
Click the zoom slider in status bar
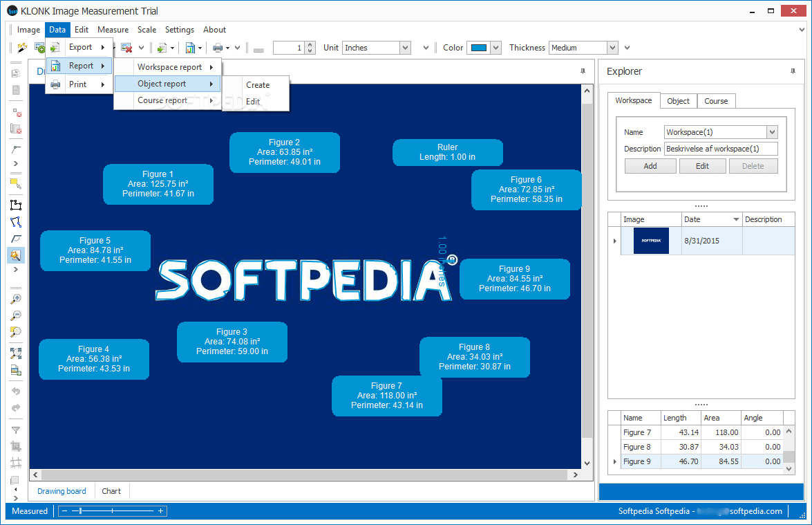pos(113,511)
